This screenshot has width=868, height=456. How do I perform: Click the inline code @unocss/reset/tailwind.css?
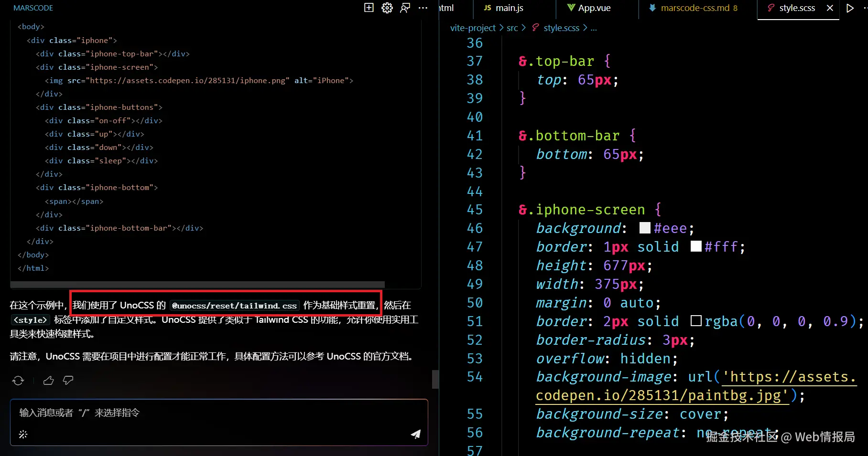[x=234, y=306]
